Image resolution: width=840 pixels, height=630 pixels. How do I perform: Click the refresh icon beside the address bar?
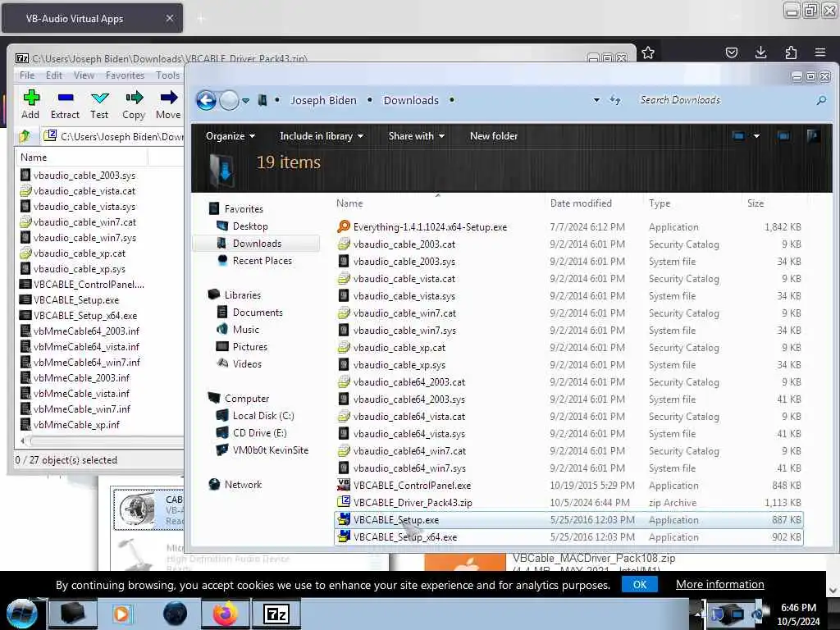[x=615, y=100]
